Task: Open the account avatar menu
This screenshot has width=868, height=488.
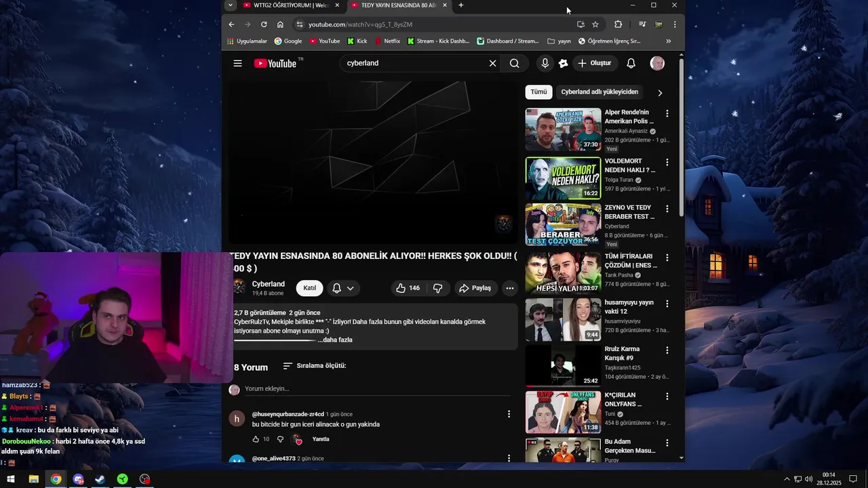Action: (x=656, y=63)
